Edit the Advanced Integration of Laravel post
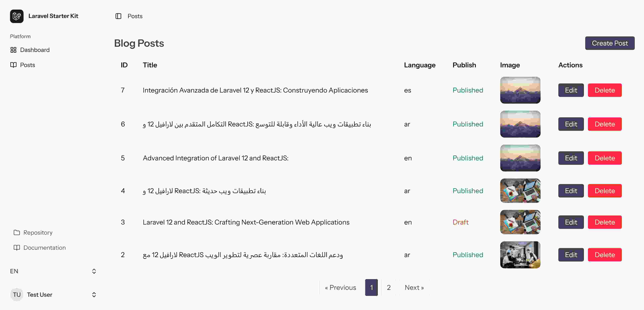The image size is (644, 310). point(571,158)
